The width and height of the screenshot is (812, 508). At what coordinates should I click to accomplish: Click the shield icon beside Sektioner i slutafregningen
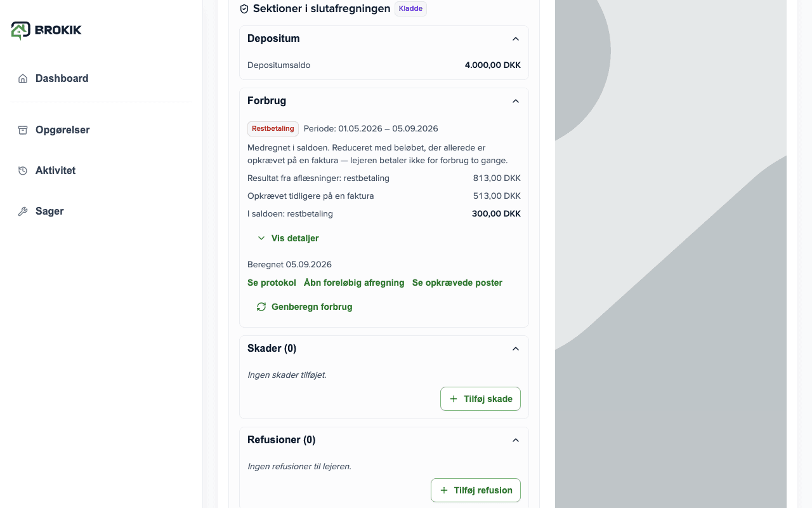coord(244,9)
